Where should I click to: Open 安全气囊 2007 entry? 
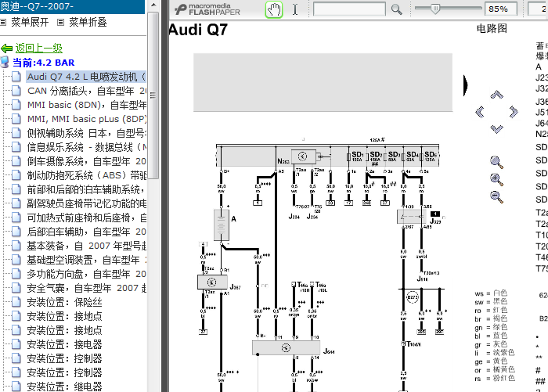click(x=87, y=288)
